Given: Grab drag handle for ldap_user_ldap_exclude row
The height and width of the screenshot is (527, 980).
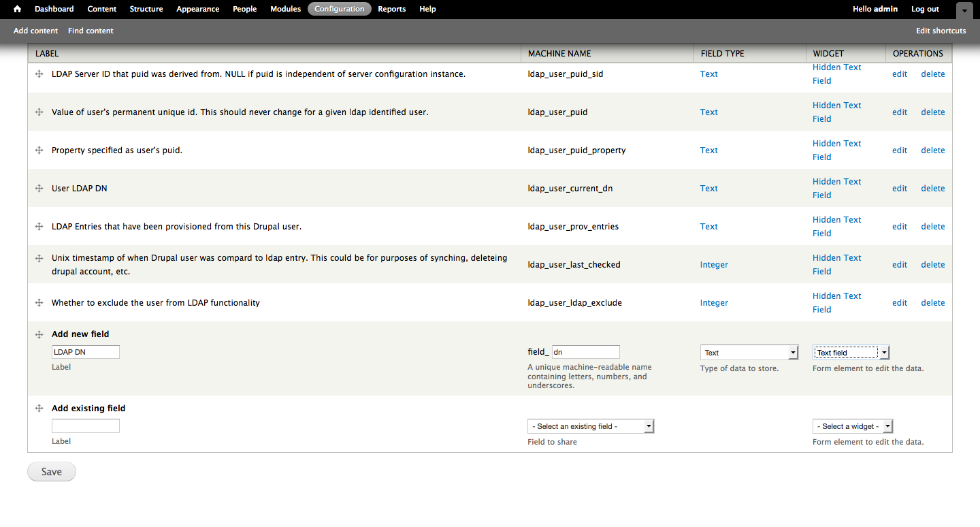Looking at the screenshot, I should coord(39,302).
